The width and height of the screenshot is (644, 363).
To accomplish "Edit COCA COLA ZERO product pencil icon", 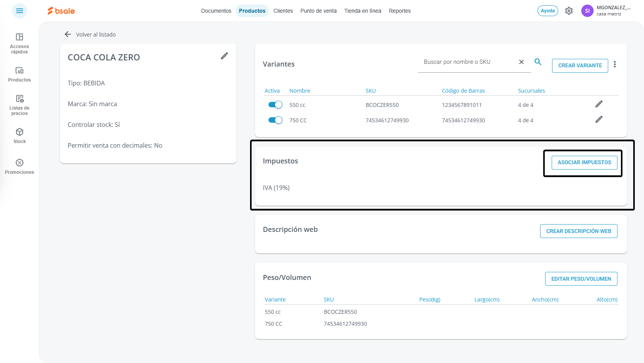I will pos(224,56).
